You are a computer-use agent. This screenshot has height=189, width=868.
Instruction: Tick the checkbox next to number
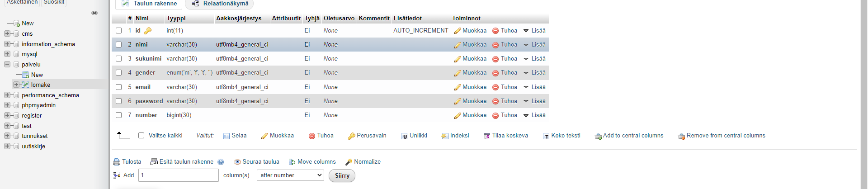pos(118,115)
